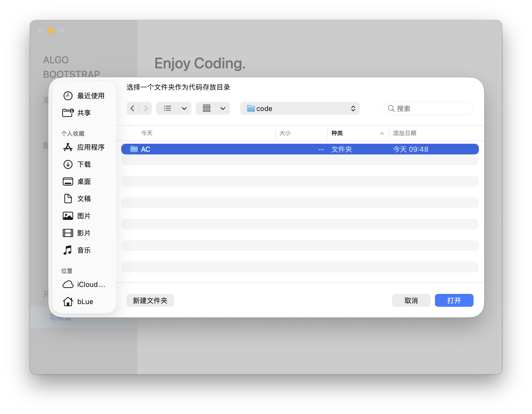This screenshot has width=532, height=414.
Task: Navigate back with the left chevron
Action: 132,108
